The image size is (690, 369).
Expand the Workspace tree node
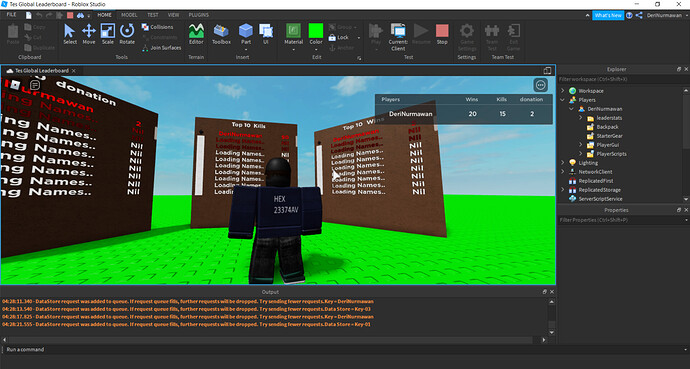coord(562,91)
